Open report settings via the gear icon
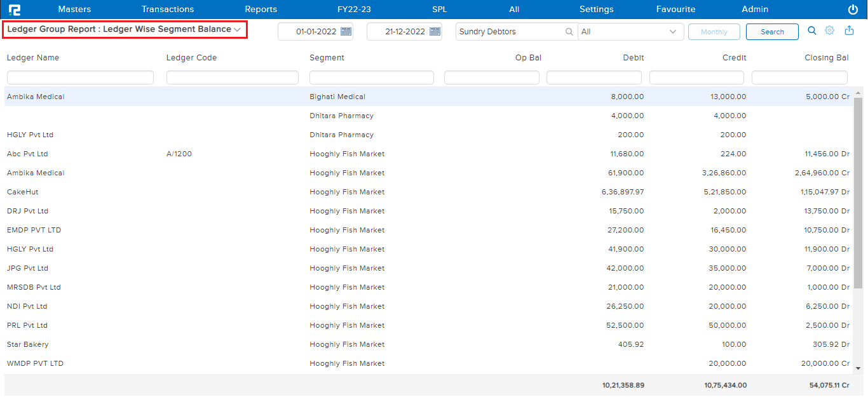Image resolution: width=868 pixels, height=397 pixels. point(830,31)
